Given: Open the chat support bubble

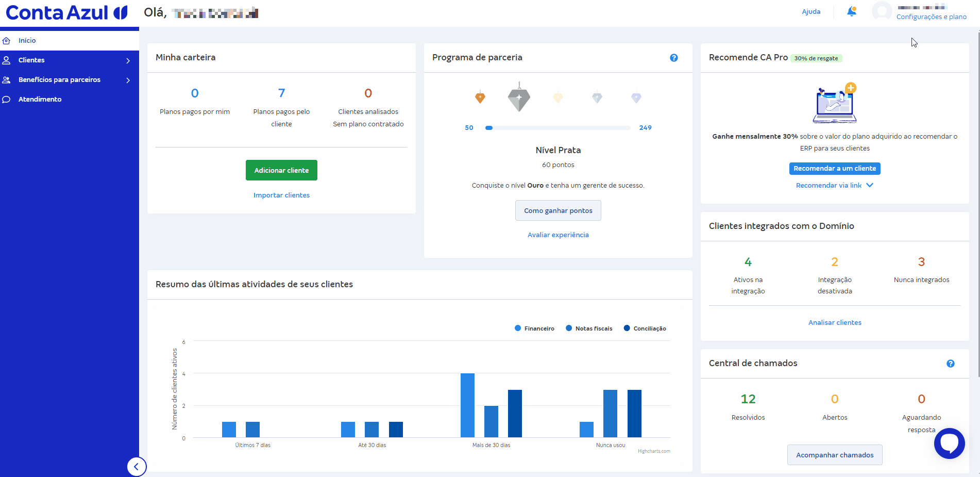Looking at the screenshot, I should (949, 443).
